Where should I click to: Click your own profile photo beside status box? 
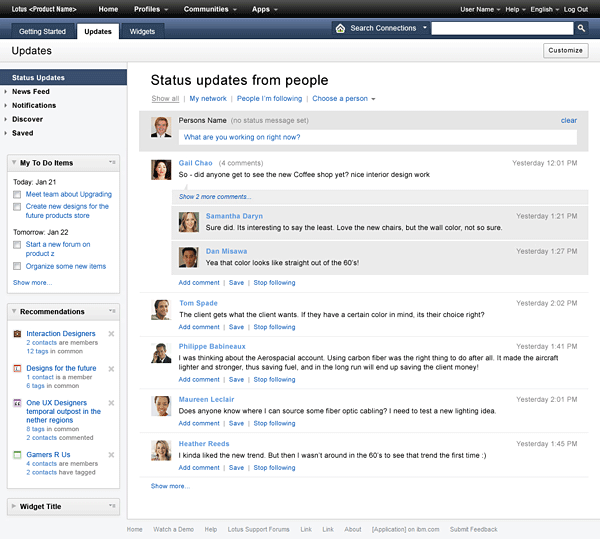[161, 127]
